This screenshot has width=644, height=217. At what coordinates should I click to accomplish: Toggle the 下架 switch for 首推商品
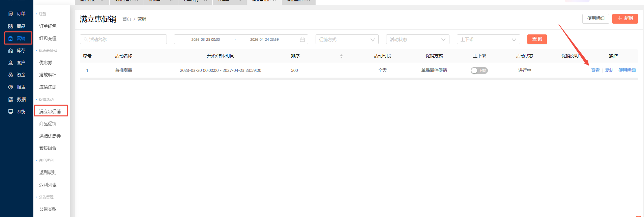479,71
